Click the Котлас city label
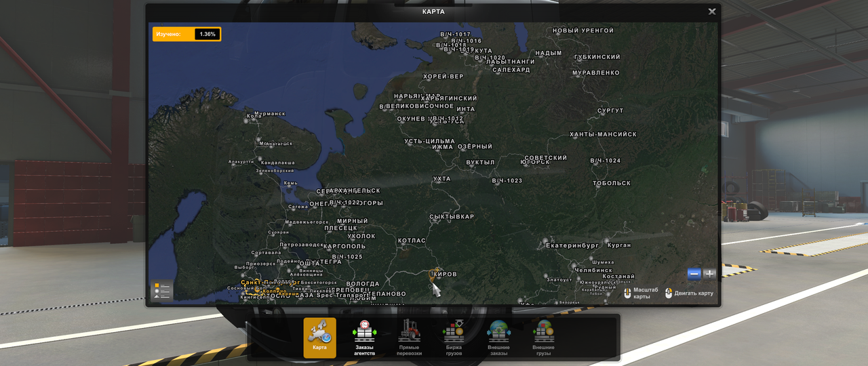Screen dimensions: 868x366 click(x=412, y=241)
